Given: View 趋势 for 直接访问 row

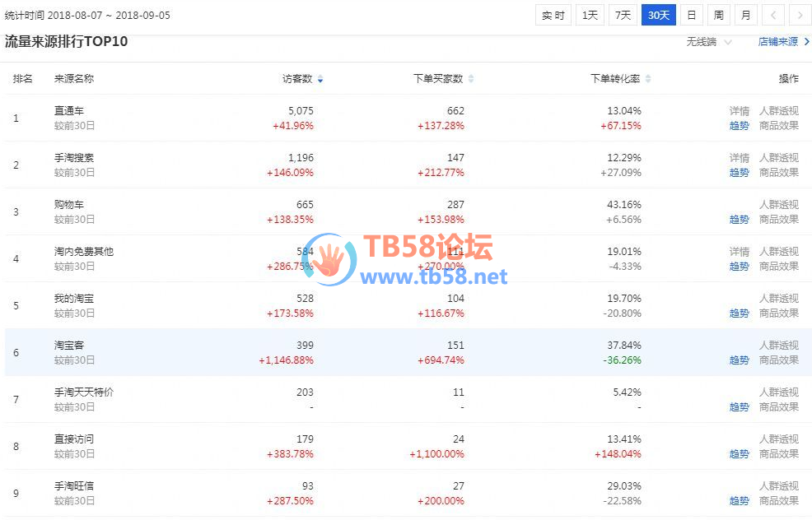Looking at the screenshot, I should [739, 454].
